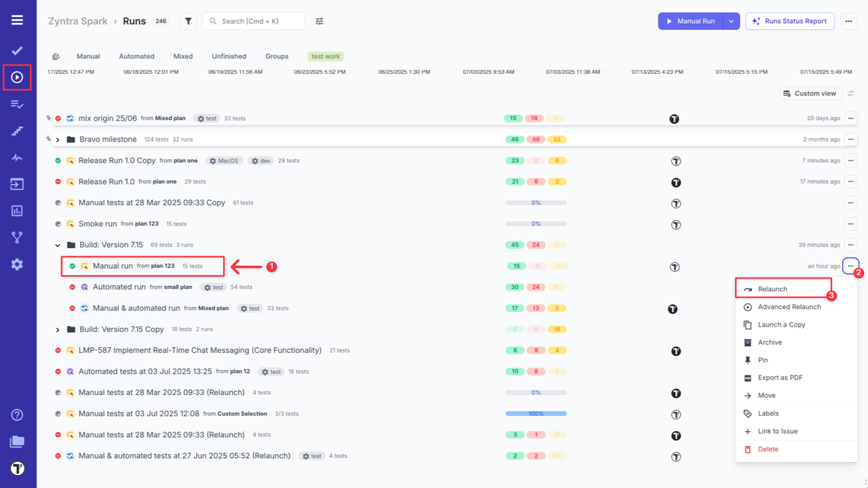The height and width of the screenshot is (488, 868).
Task: Expand the Build: Version 7.15 Copy group
Action: tap(57, 329)
